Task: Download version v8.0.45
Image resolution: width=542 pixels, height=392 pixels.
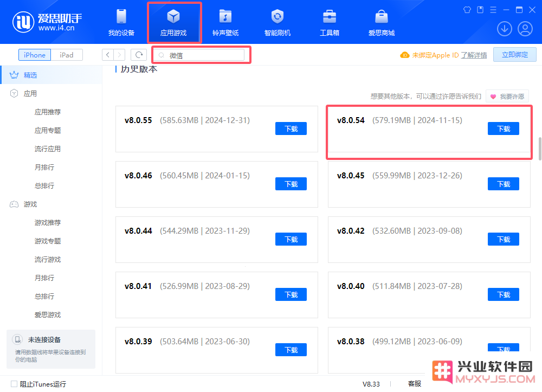Action: (504, 184)
